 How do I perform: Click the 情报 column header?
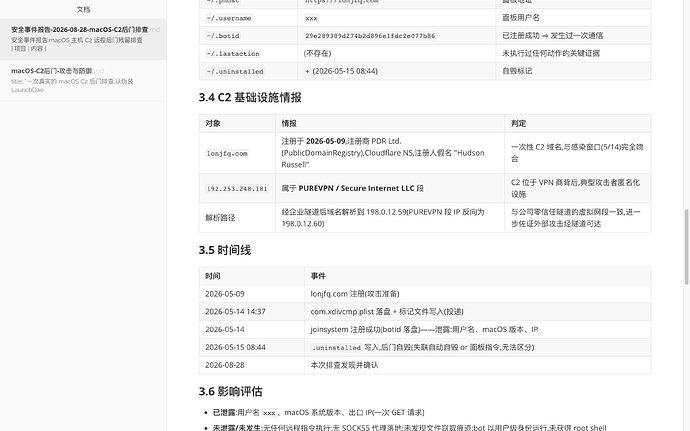pyautogui.click(x=390, y=123)
